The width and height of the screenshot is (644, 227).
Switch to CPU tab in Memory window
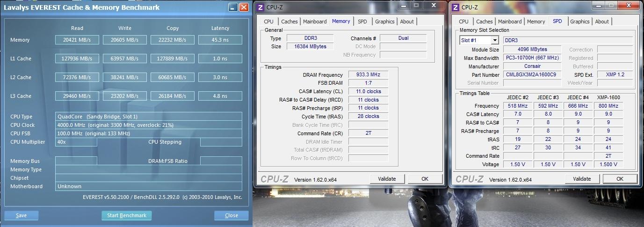point(268,22)
